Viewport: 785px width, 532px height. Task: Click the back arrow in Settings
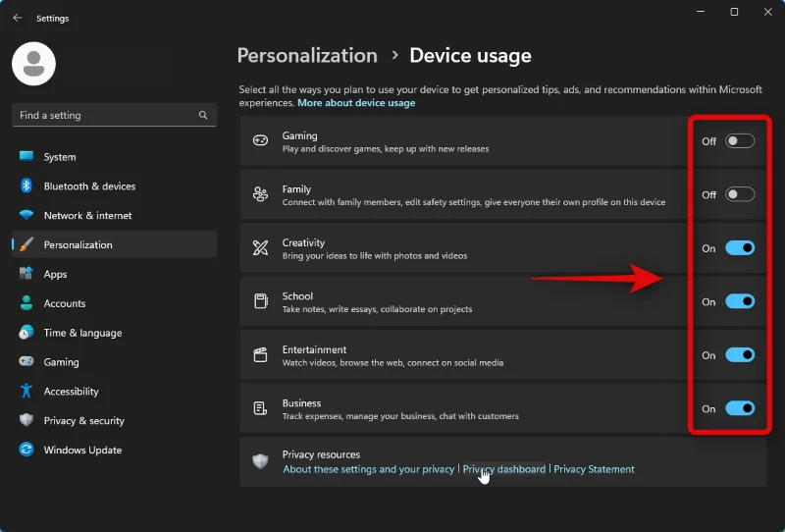click(x=18, y=18)
